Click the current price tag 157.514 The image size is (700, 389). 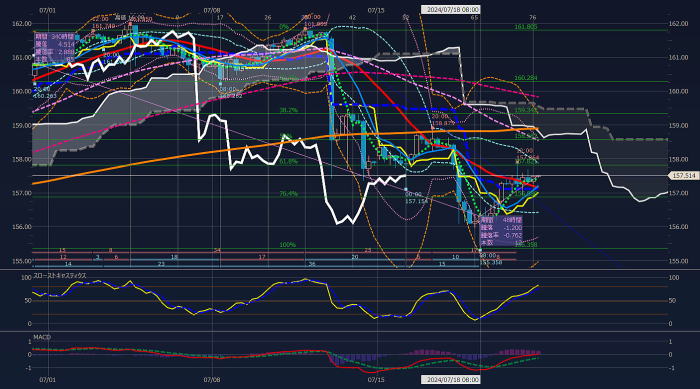[x=683, y=176]
